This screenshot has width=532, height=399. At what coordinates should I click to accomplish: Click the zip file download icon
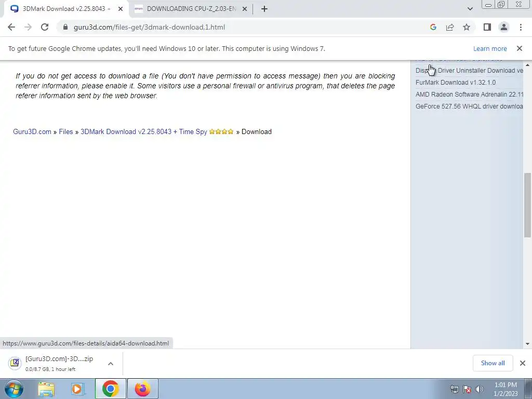point(15,363)
